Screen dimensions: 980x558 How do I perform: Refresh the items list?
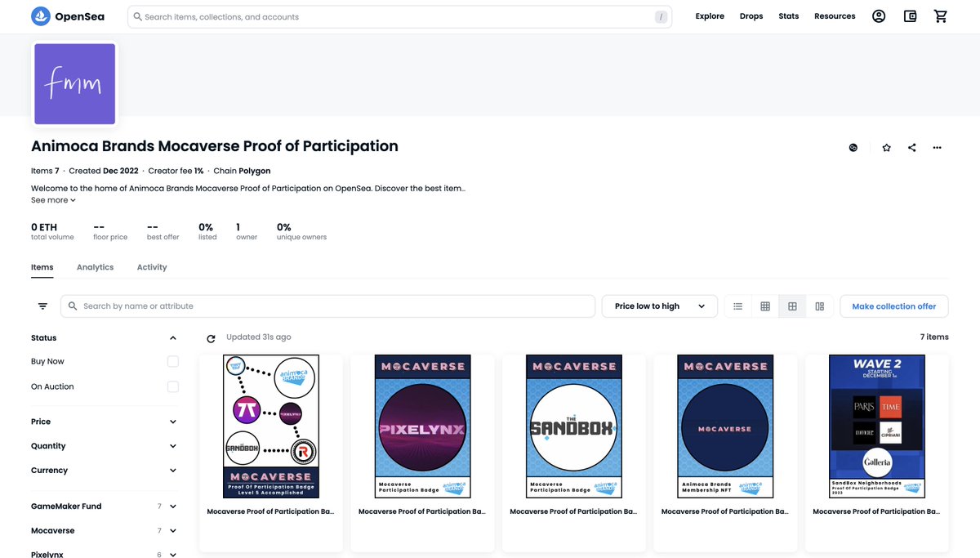tap(212, 338)
